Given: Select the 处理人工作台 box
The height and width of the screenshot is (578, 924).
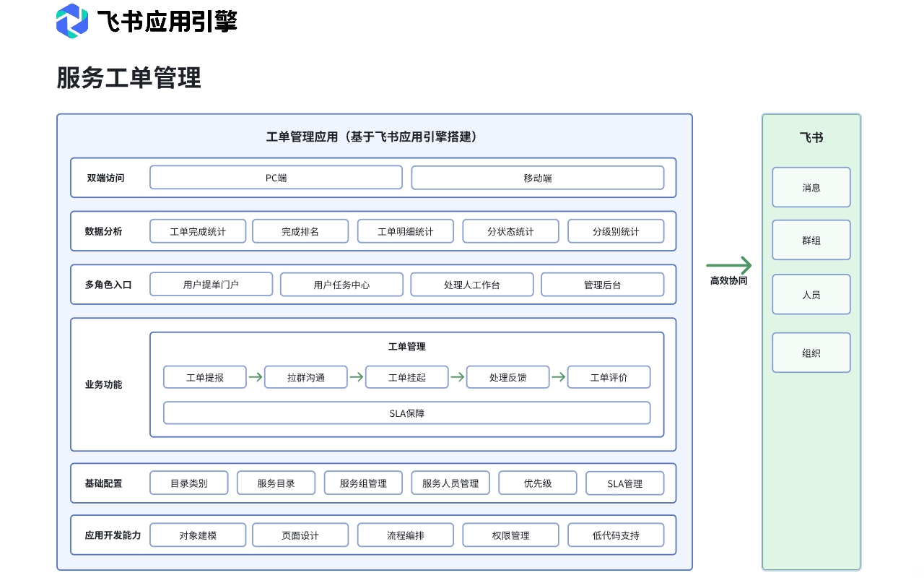Looking at the screenshot, I should click(x=472, y=285).
